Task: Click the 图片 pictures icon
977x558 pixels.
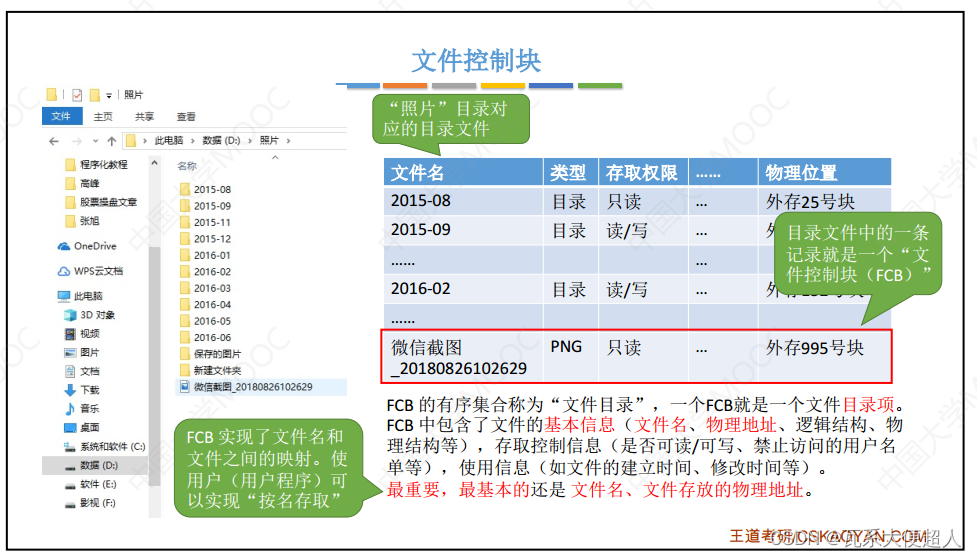Action: (70, 352)
